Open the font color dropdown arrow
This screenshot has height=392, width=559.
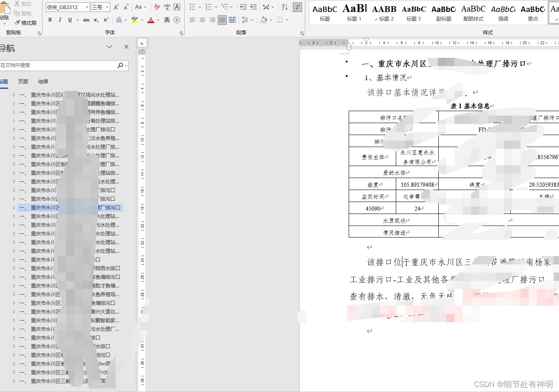tap(158, 19)
